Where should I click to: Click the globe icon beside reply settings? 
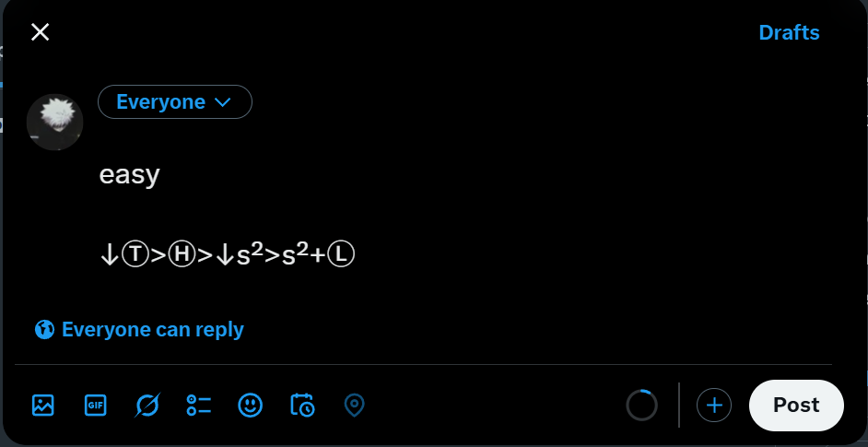point(44,329)
